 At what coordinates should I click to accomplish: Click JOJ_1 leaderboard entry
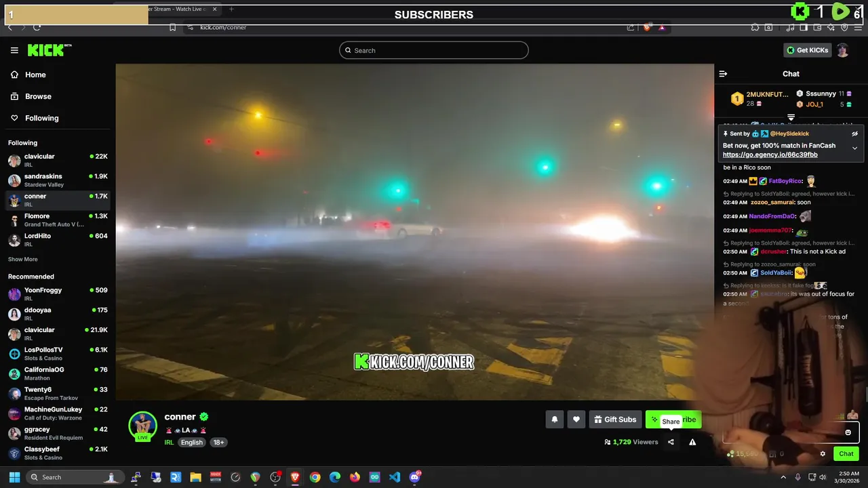(x=823, y=104)
